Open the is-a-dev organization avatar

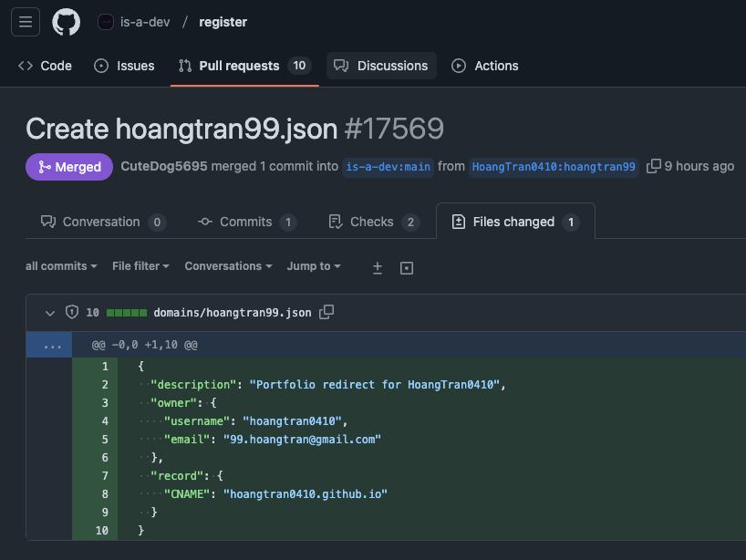(x=106, y=22)
